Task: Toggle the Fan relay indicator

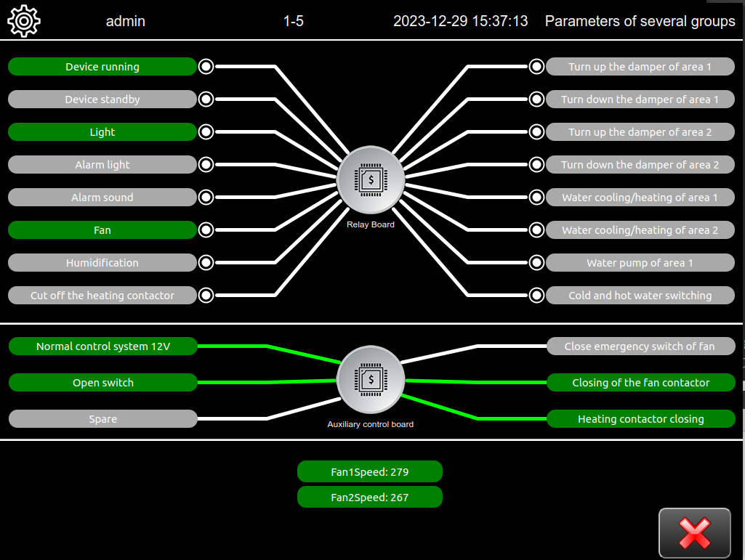Action: 102,230
